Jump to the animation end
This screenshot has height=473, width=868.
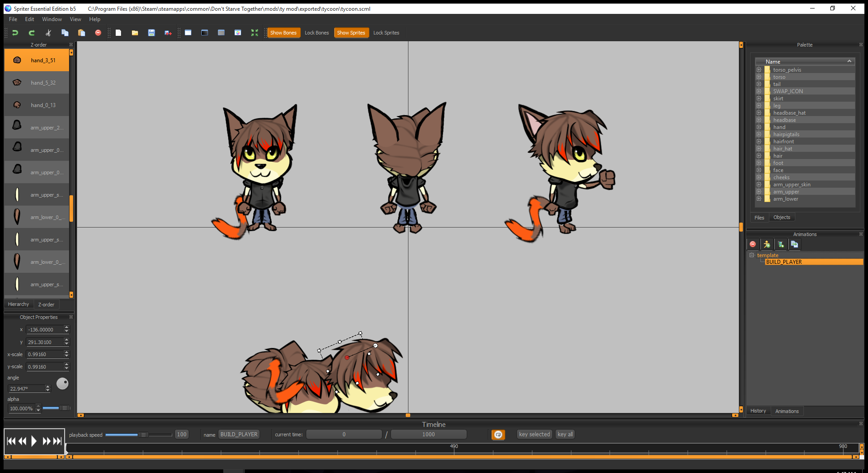57,441
